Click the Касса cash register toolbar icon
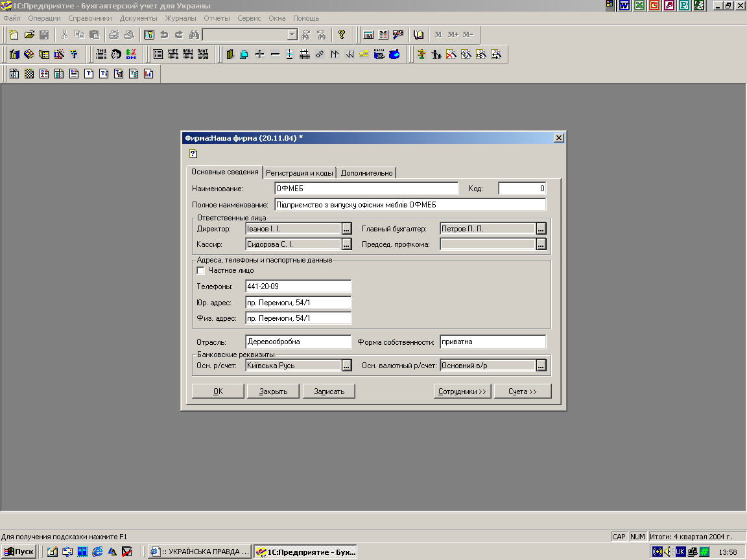The image size is (747, 560). pos(379,54)
